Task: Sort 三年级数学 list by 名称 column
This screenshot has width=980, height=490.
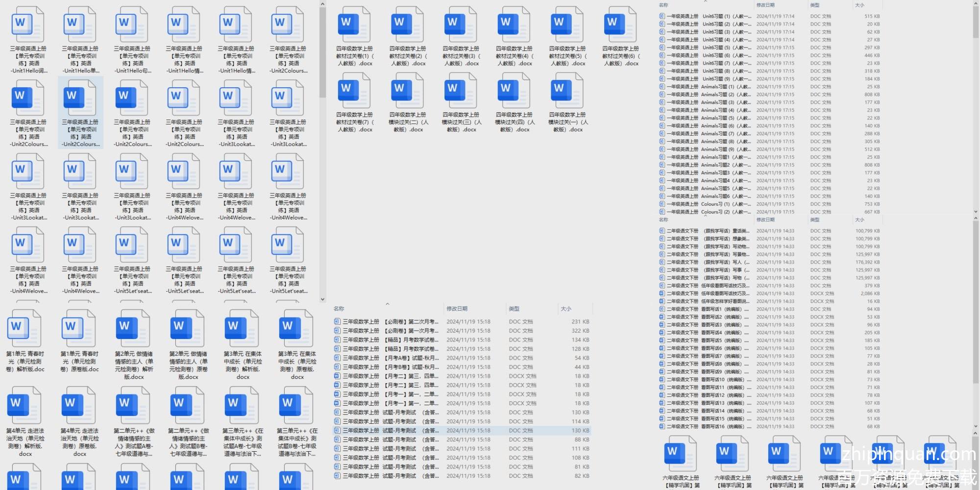Action: pyautogui.click(x=339, y=309)
